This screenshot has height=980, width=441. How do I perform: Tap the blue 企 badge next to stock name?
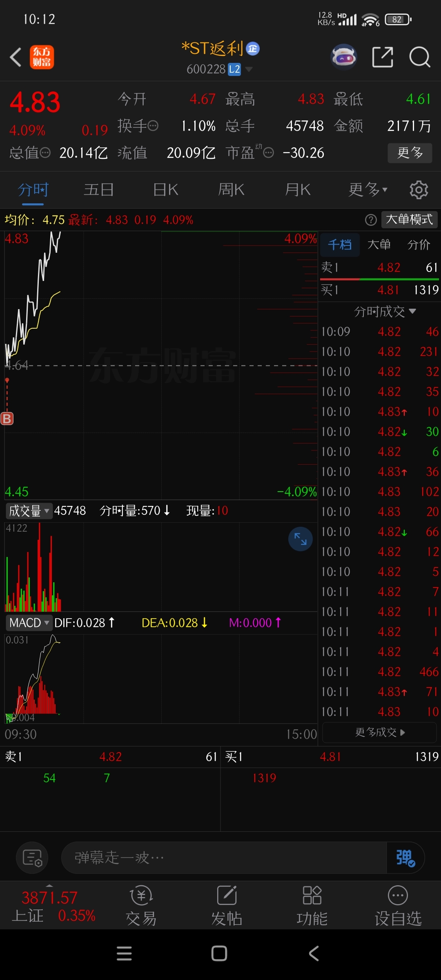coord(253,49)
